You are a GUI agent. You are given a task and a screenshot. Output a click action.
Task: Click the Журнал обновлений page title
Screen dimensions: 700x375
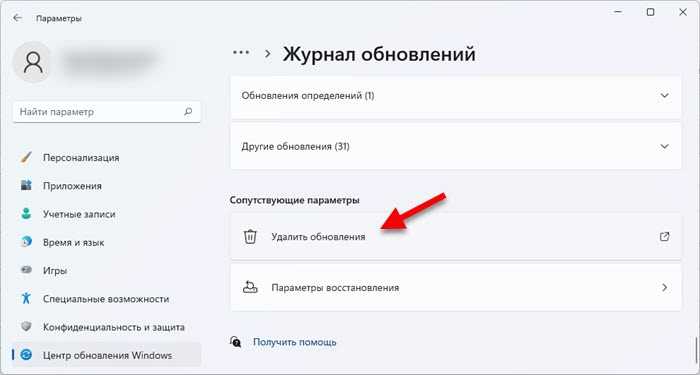379,54
